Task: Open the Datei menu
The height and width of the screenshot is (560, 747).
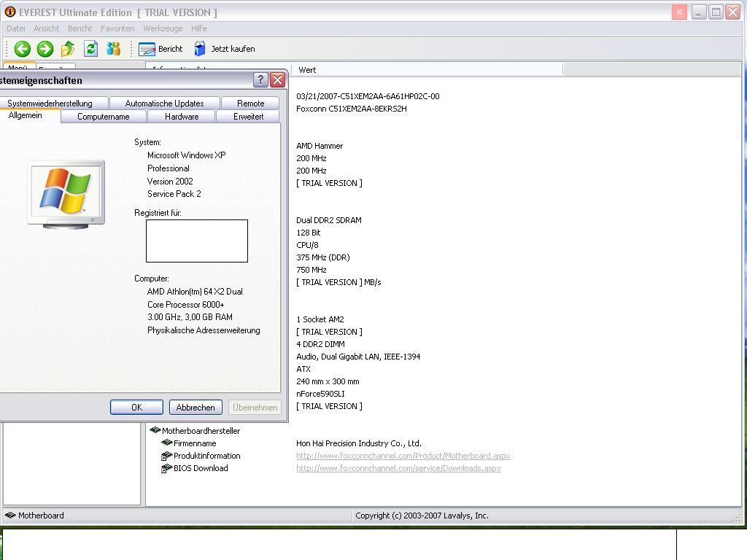Action: (16, 28)
